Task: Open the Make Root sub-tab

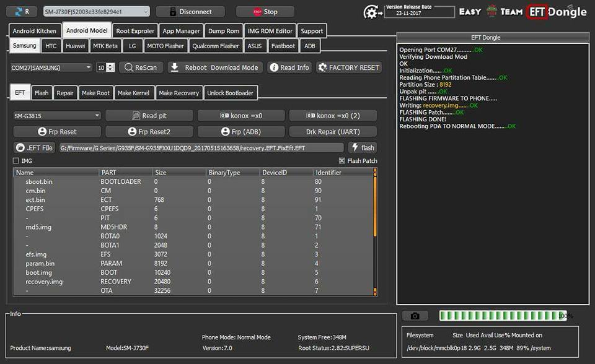Action: (x=95, y=93)
